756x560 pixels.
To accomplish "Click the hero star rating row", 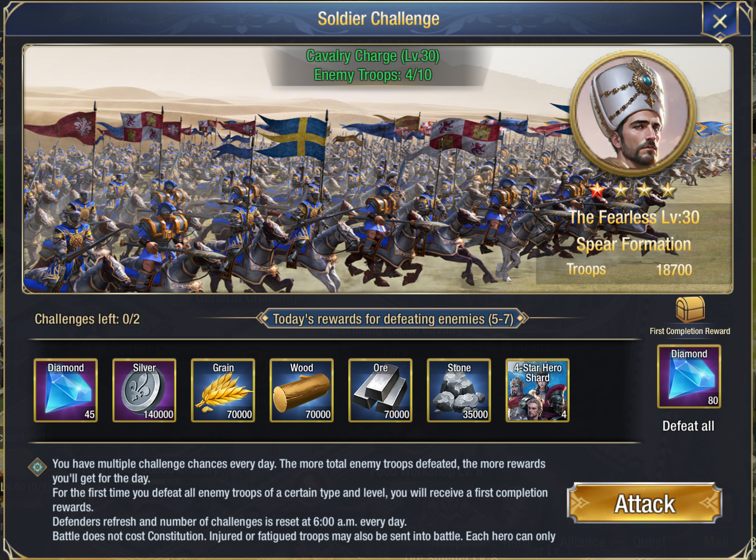I will pyautogui.click(x=633, y=191).
